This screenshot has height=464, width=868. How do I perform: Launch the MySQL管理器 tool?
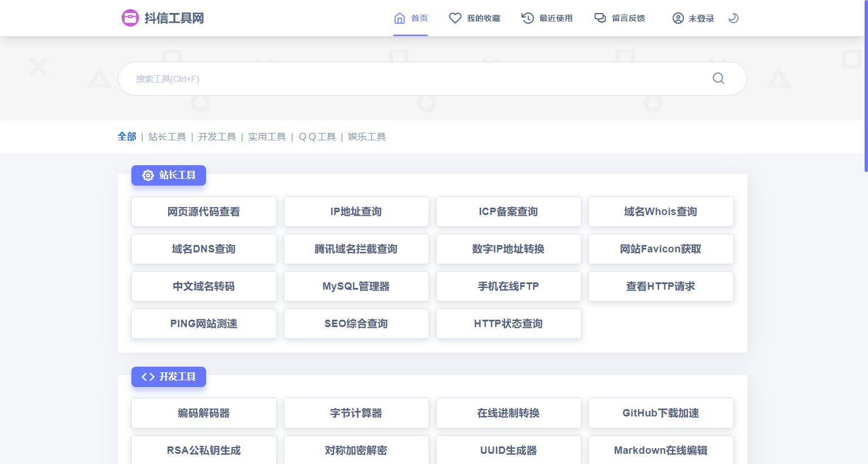[356, 286]
